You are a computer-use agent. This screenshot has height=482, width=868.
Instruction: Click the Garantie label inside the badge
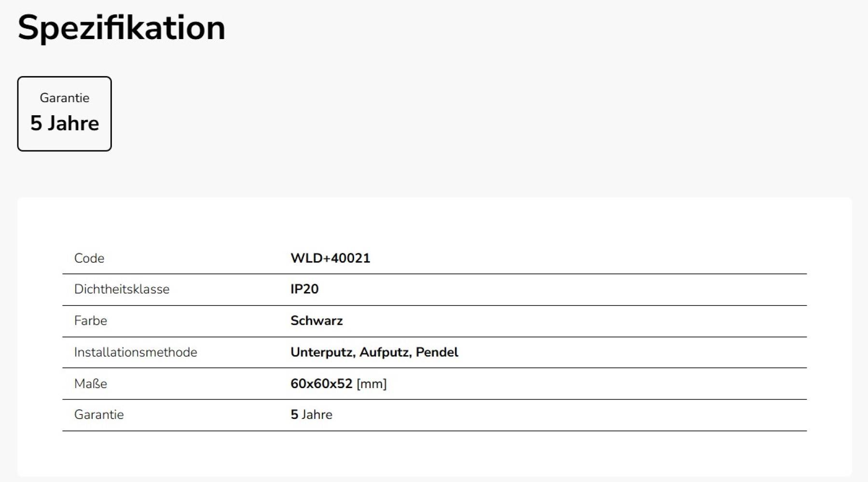click(x=65, y=98)
